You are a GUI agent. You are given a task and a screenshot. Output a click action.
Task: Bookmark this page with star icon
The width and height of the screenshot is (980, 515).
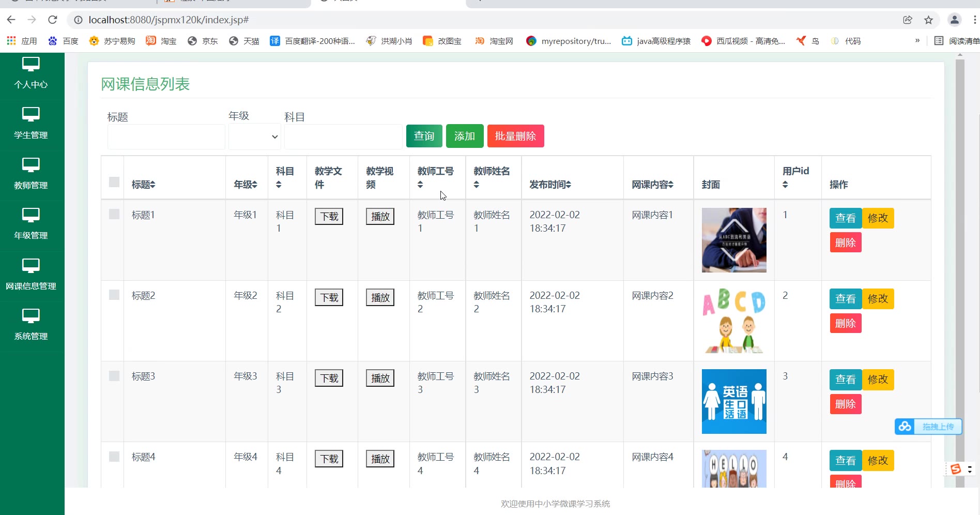(x=928, y=20)
